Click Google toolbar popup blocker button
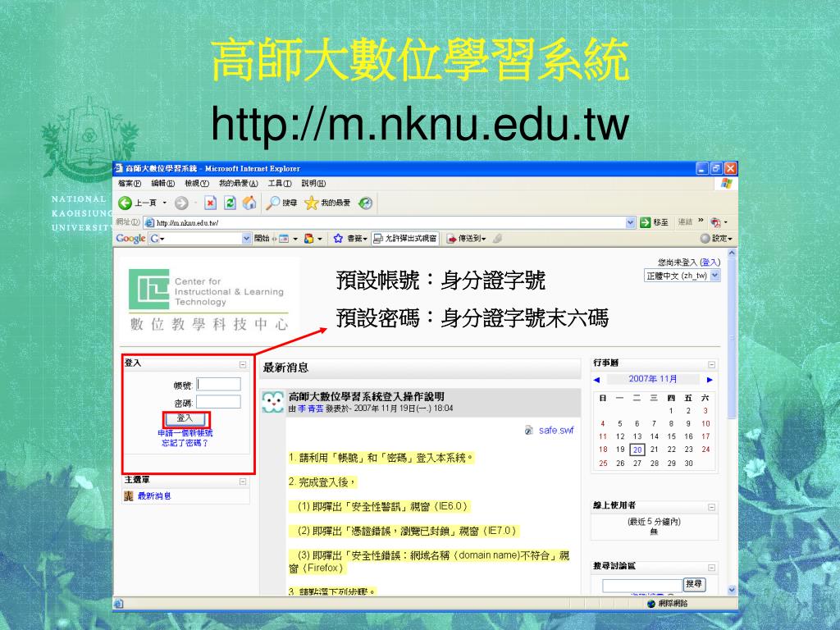The width and height of the screenshot is (840, 630). (x=405, y=239)
